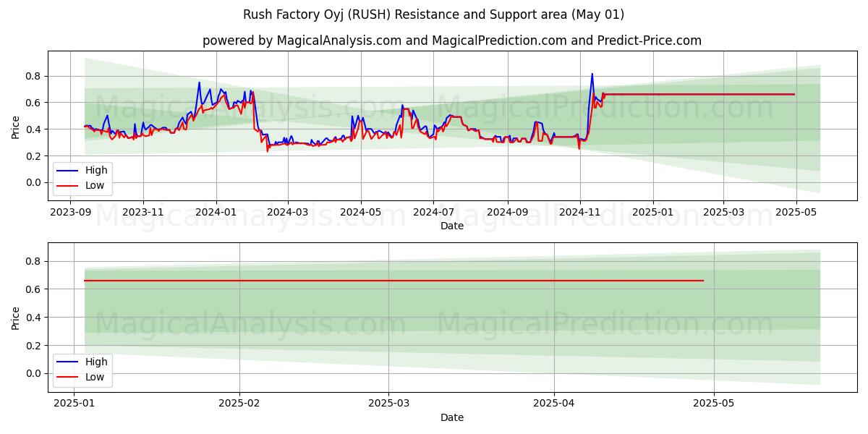Click the '2024-01' x-axis label
The height and width of the screenshot is (434, 868).
click(216, 212)
